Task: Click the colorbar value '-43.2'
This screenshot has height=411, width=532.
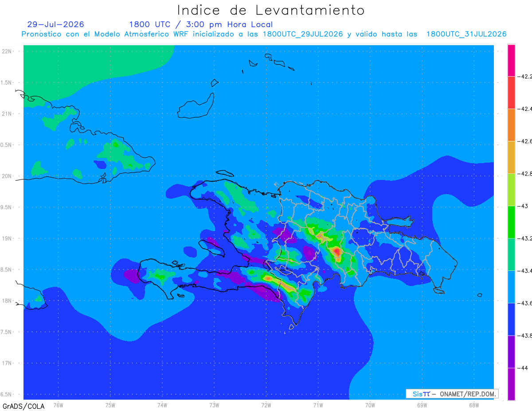Action: click(525, 239)
